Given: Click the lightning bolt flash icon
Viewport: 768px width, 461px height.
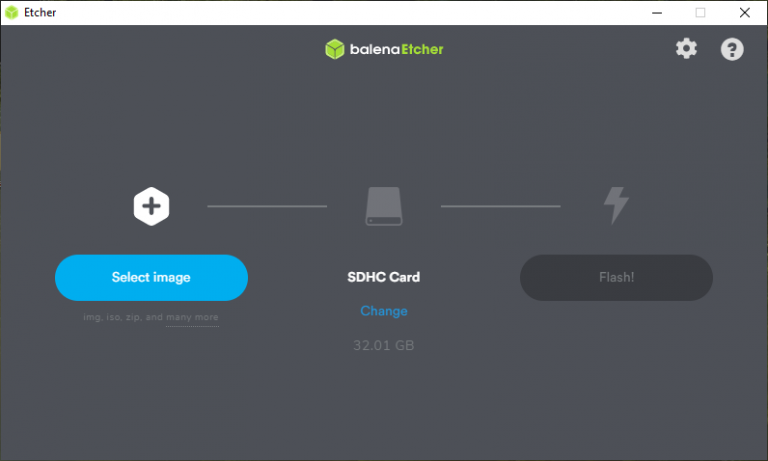Looking at the screenshot, I should [616, 205].
